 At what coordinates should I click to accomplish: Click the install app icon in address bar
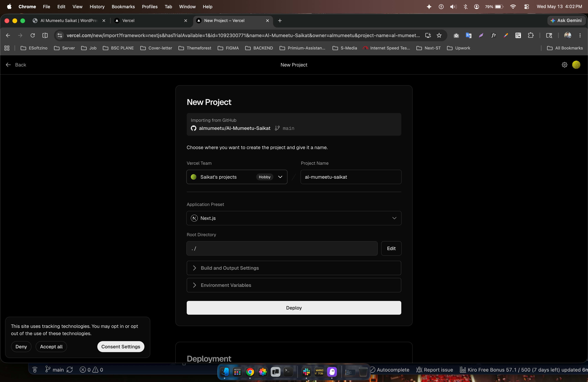click(x=428, y=35)
